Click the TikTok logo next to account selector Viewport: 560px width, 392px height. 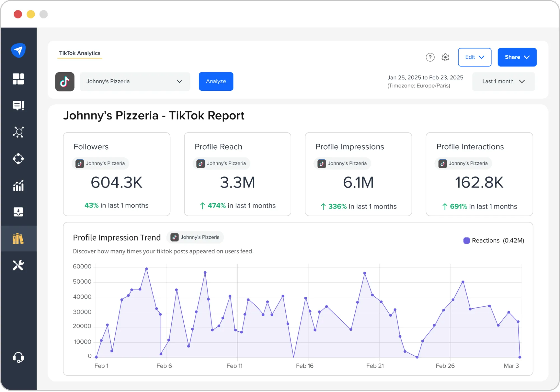pos(65,81)
